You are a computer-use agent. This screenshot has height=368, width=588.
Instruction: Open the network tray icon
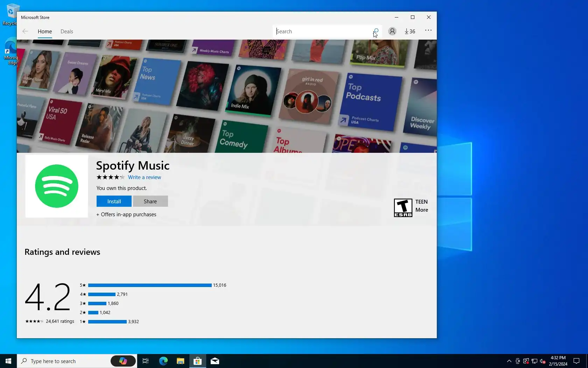tap(534, 361)
